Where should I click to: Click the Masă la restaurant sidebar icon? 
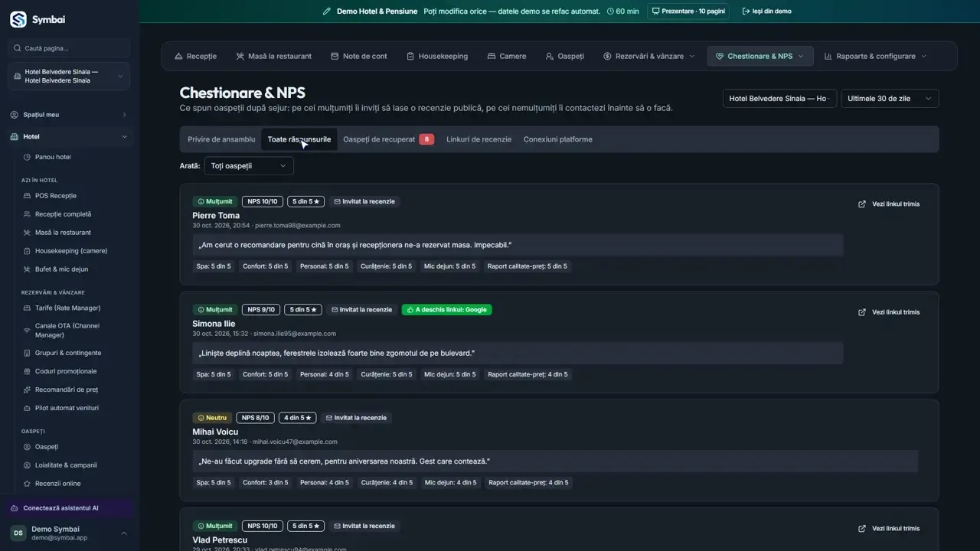coord(28,233)
